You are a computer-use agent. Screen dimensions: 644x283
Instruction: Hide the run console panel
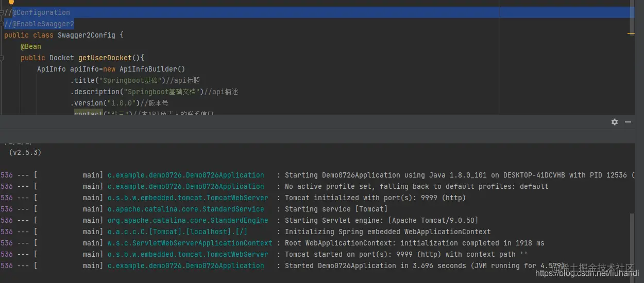coord(628,122)
